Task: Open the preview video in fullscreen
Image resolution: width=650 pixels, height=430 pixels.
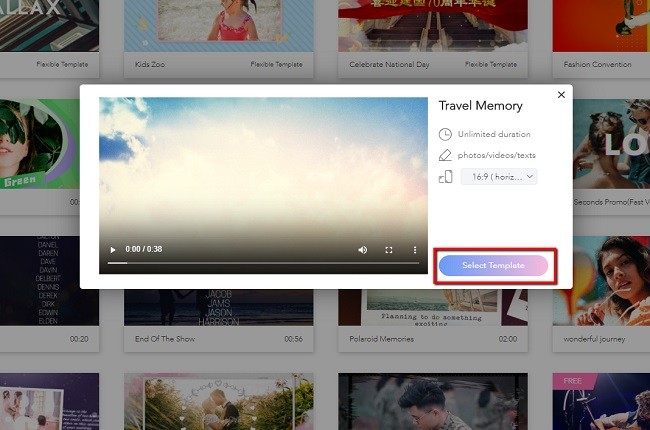Action: point(388,250)
